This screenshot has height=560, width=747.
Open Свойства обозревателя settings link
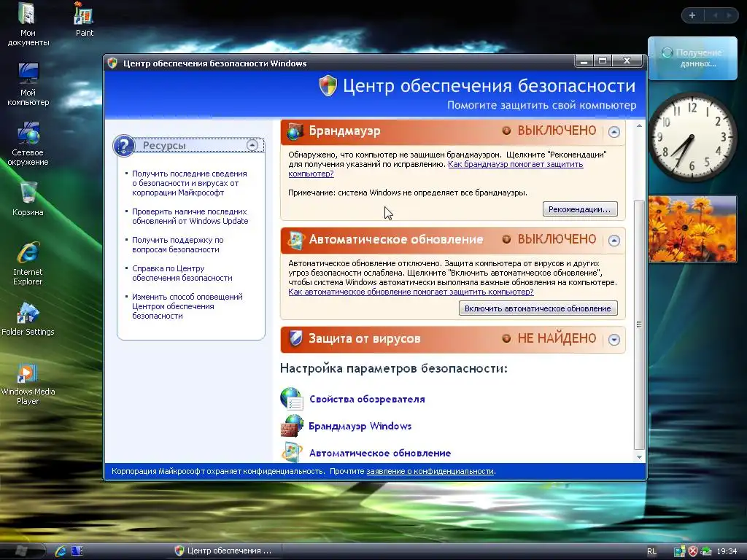coord(367,399)
